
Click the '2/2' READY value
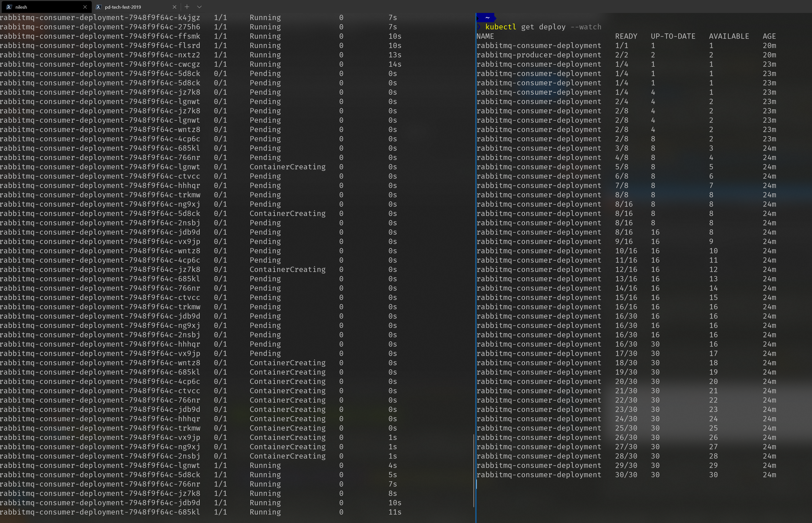(x=622, y=55)
